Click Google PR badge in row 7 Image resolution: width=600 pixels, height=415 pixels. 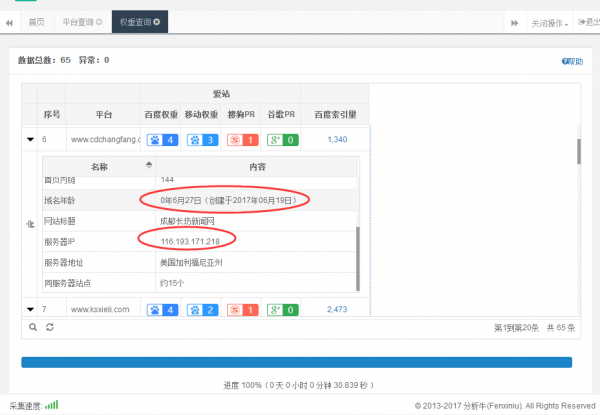coord(283,310)
